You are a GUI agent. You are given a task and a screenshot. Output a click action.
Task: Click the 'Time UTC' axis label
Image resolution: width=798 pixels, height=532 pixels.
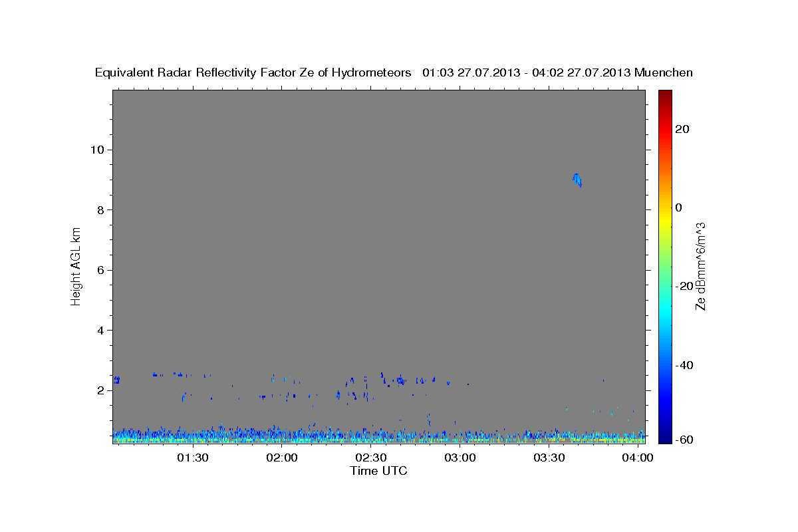point(378,471)
